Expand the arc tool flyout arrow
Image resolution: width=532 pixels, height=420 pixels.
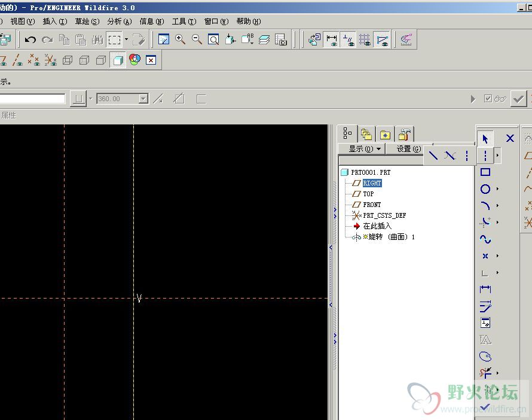(497, 206)
